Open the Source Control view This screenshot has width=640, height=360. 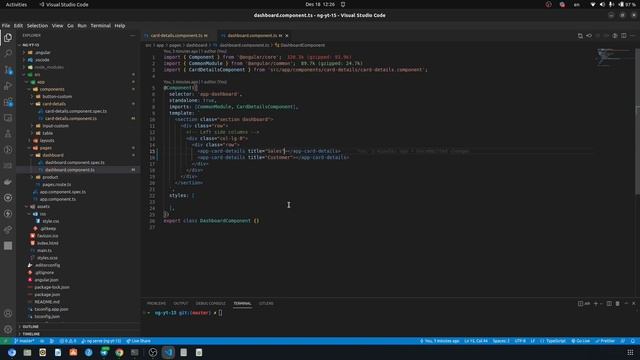tap(8, 70)
